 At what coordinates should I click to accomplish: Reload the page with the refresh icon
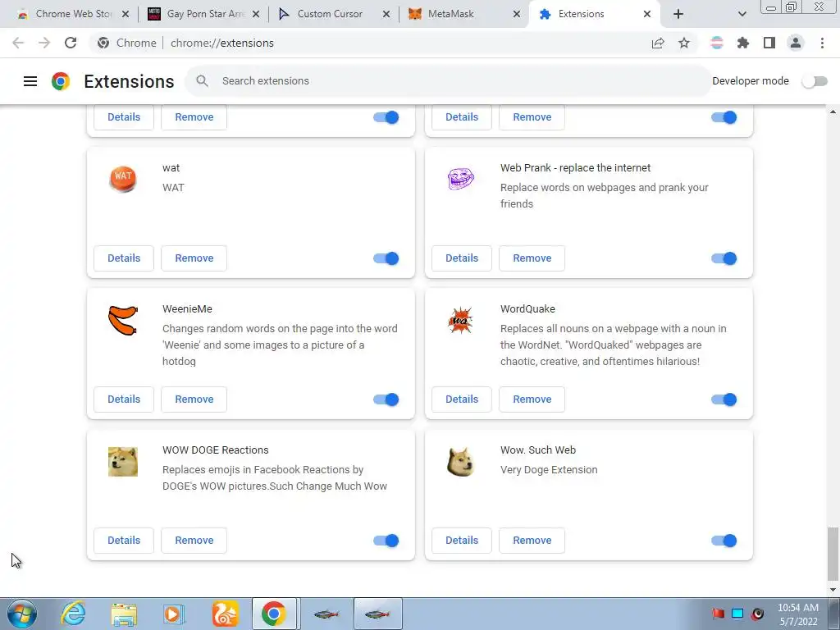point(71,43)
